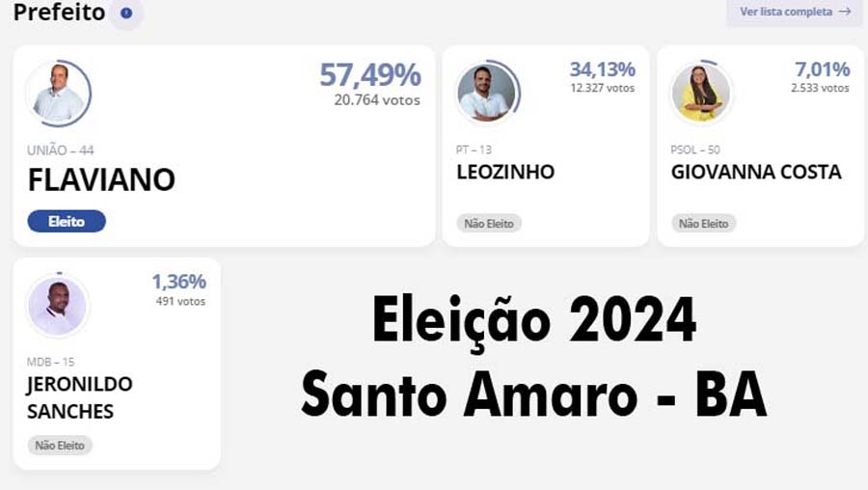Click Leozinho's candidate photo

[486, 94]
